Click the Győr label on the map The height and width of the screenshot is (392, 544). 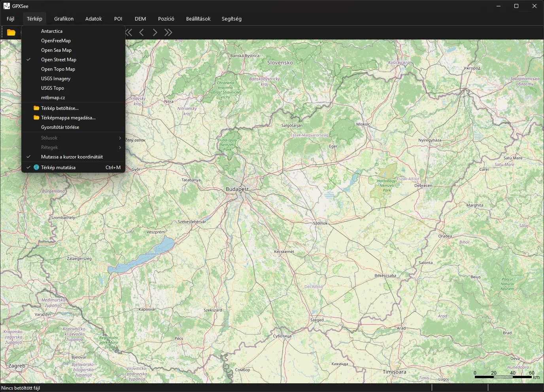click(x=136, y=169)
